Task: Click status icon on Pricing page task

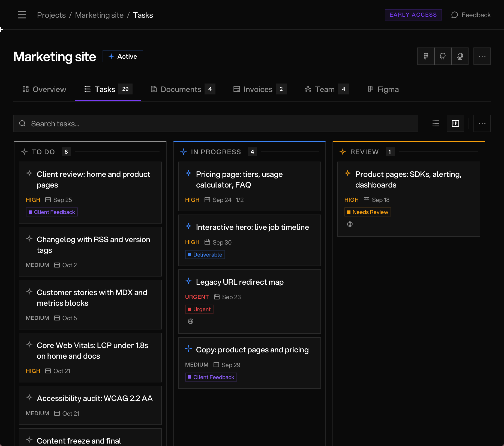Action: tap(188, 173)
